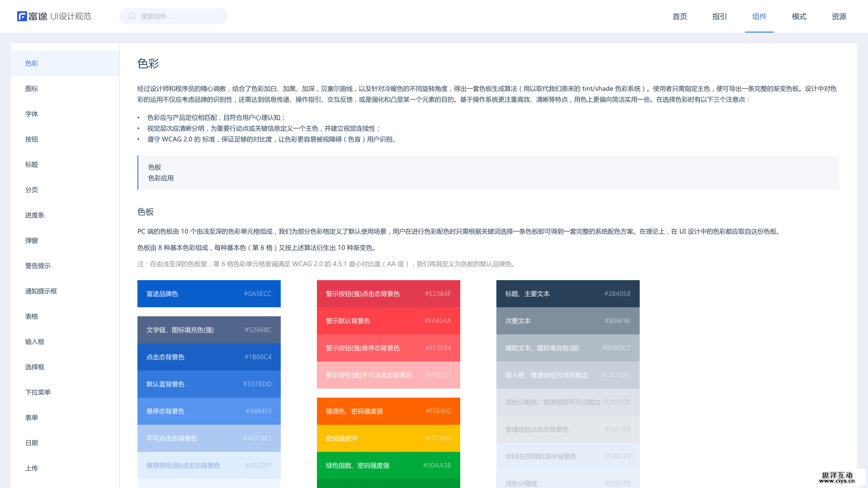Open 图标 in the sidebar
Image resolution: width=868 pixels, height=488 pixels.
tap(32, 89)
